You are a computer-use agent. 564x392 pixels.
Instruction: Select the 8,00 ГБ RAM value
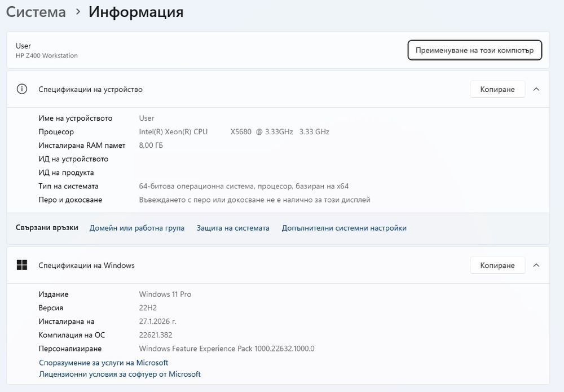click(x=151, y=146)
